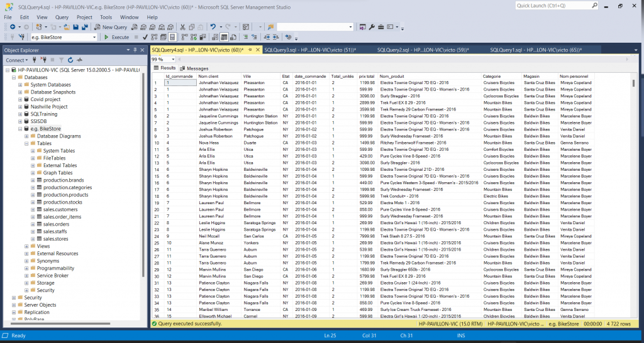Click the Open File folder icon
The image size is (644, 343).
pyautogui.click(x=67, y=27)
